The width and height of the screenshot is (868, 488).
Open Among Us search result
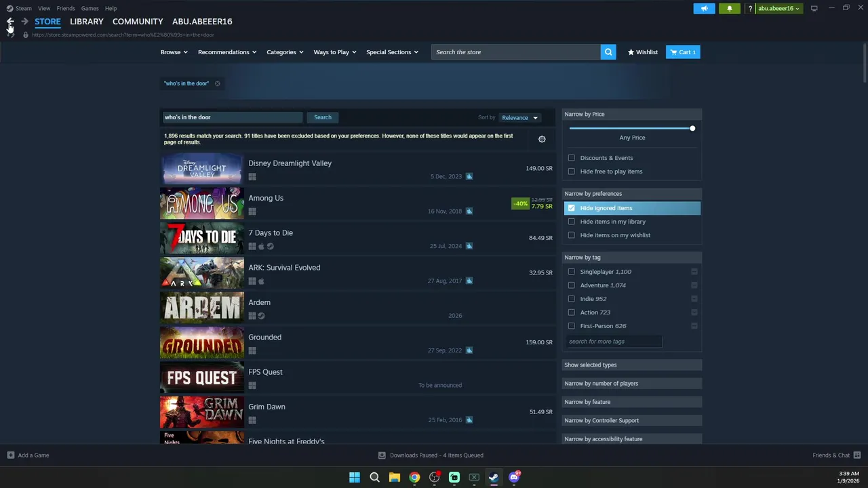click(x=357, y=204)
